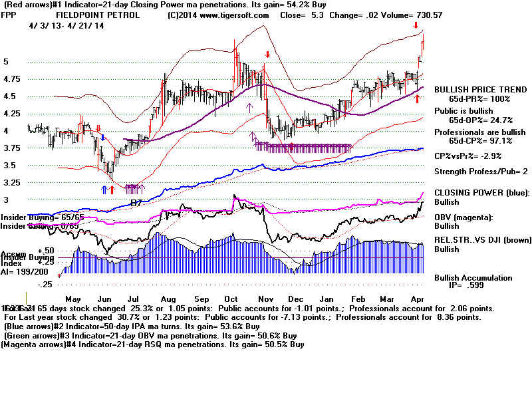Image resolution: width=532 pixels, height=399 pixels.
Task: Select the 65d-PR%= 100% value
Action: [x=479, y=99]
